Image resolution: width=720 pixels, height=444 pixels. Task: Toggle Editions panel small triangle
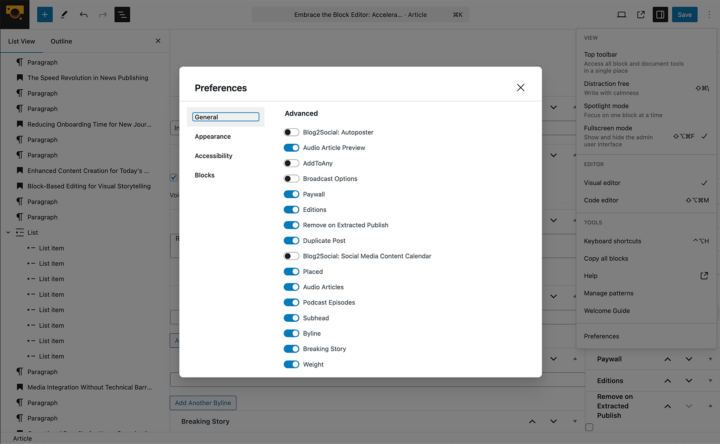pyautogui.click(x=710, y=381)
